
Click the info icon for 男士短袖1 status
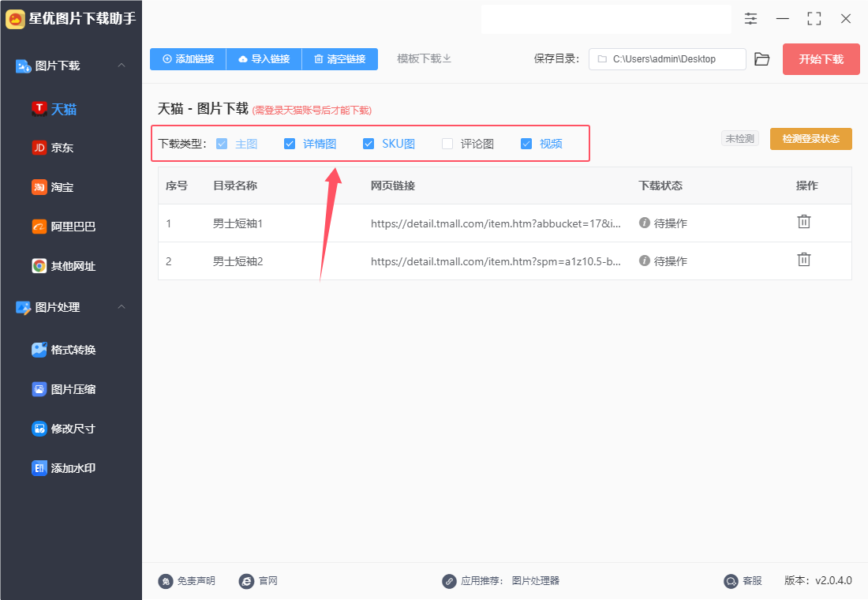[645, 223]
